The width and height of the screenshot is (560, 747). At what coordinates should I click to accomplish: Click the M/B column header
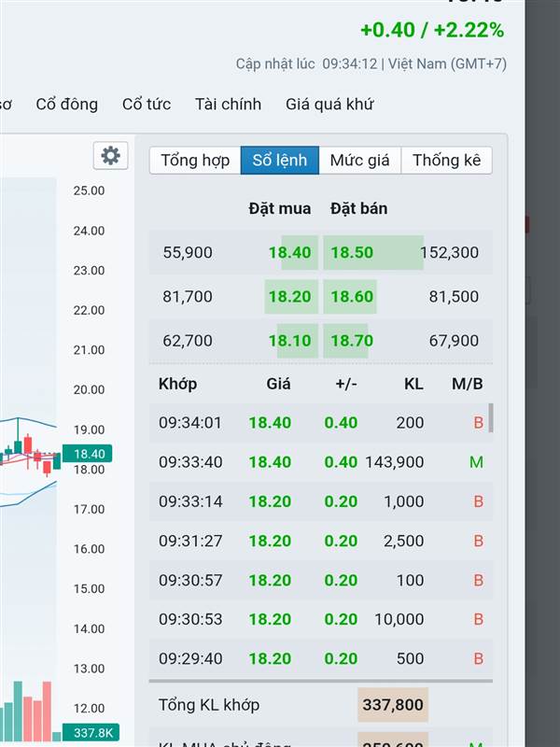coord(468,384)
